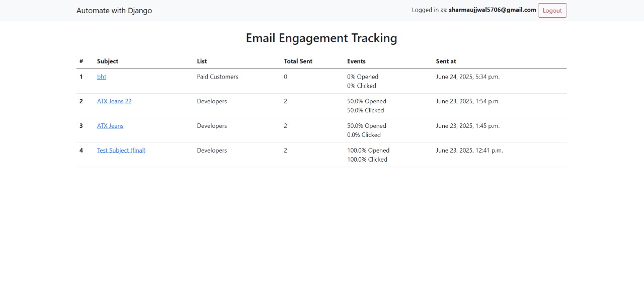Click the 'Sent at' column header
Viewport: 644px width, 305px height.
446,61
